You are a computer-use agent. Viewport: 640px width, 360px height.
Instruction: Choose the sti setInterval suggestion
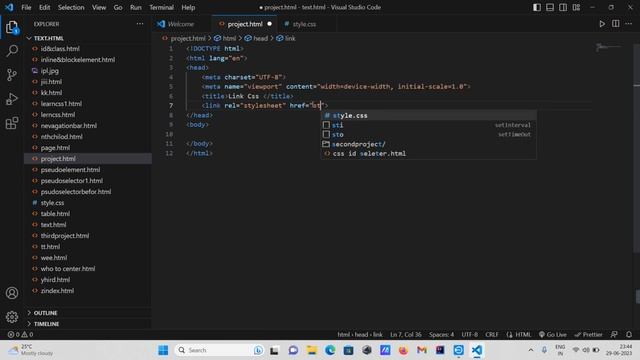tap(428, 125)
